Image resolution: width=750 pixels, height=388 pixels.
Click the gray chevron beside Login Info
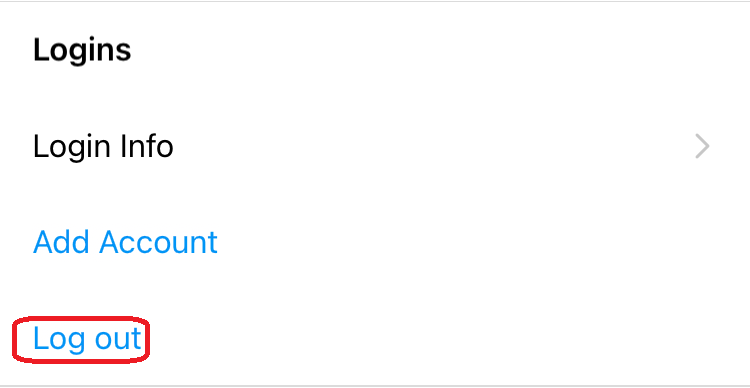[702, 146]
